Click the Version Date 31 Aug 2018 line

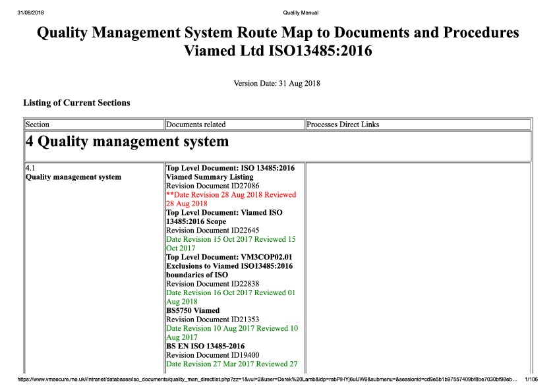pos(277,84)
